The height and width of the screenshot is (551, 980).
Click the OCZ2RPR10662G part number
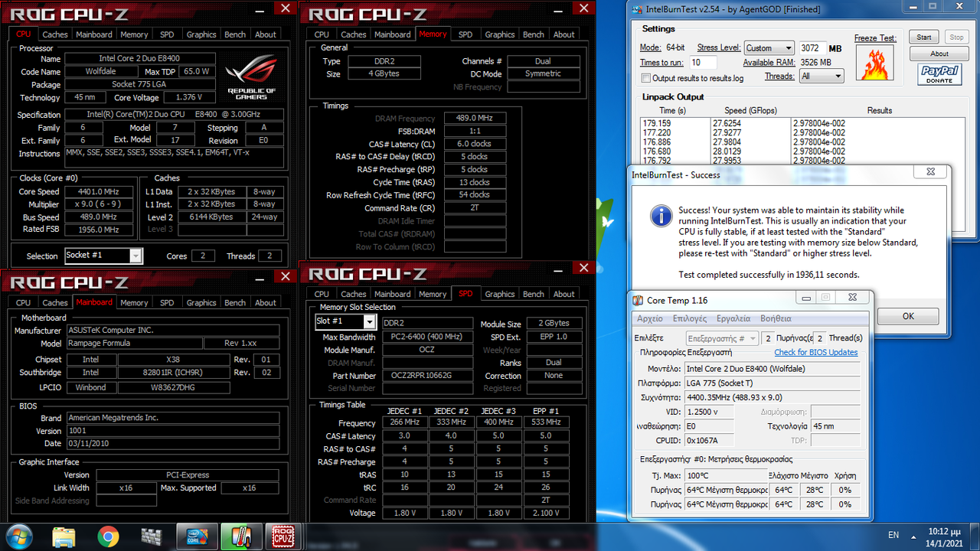tap(427, 376)
